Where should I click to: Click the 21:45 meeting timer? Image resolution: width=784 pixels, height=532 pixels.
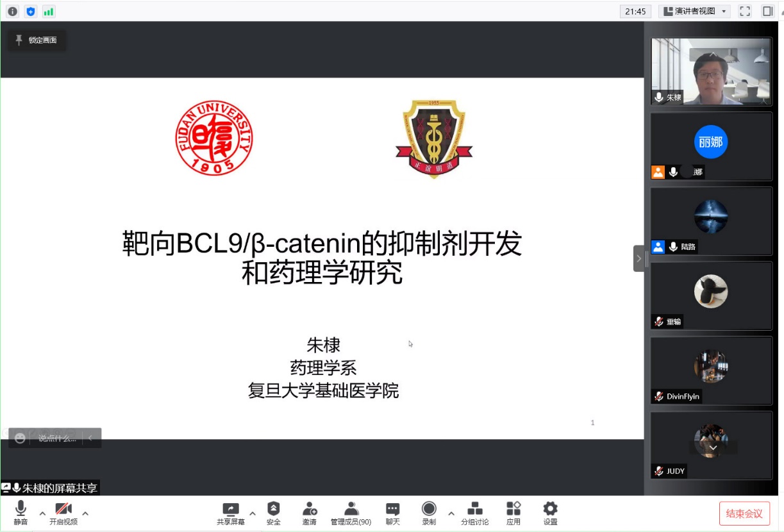(635, 12)
